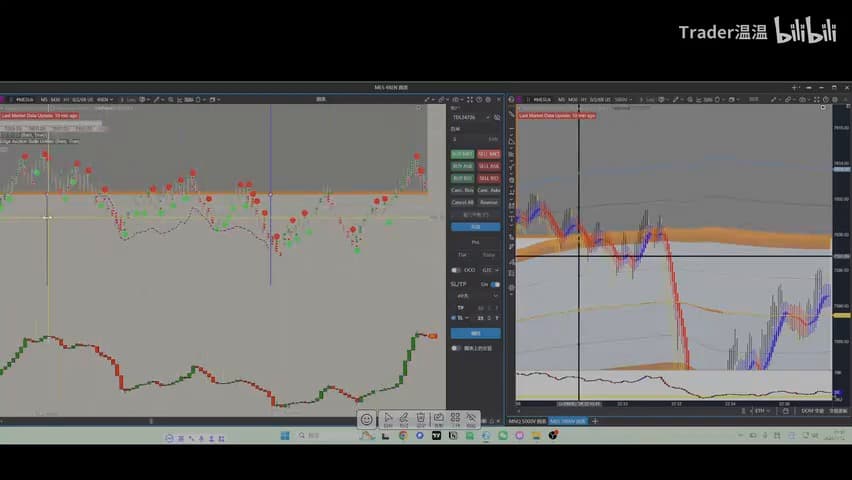Click the zoom magnifier on left chart toolbar
The height and width of the screenshot is (480, 852).
pyautogui.click(x=171, y=99)
